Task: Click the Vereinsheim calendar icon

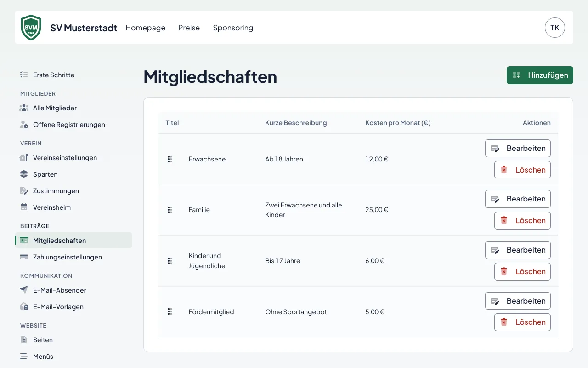Action: pos(24,207)
